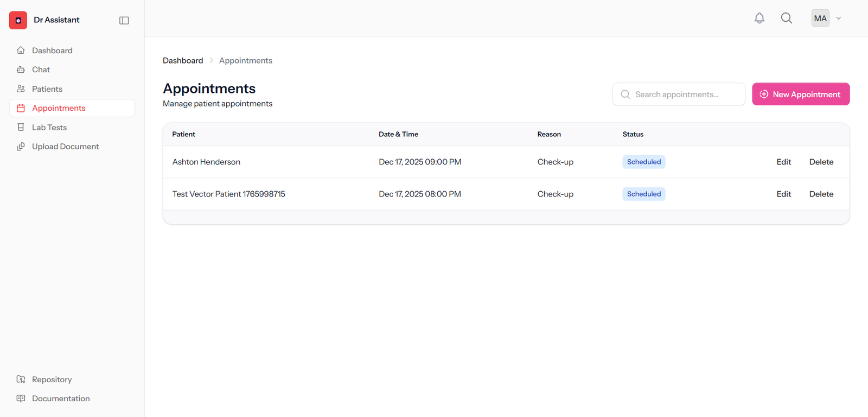Image resolution: width=868 pixels, height=417 pixels.
Task: Go to Patients in the sidebar
Action: (x=72, y=89)
